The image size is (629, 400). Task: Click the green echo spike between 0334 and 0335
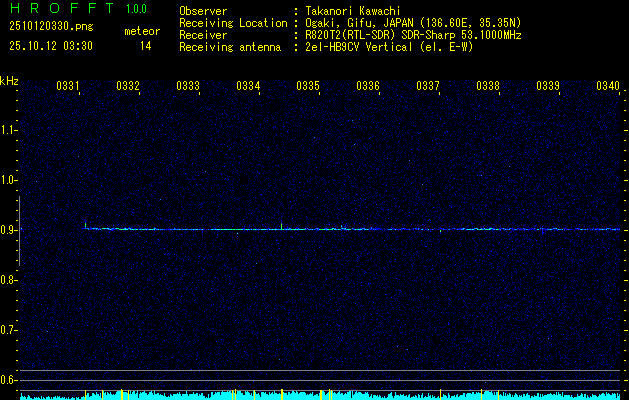[x=282, y=226]
